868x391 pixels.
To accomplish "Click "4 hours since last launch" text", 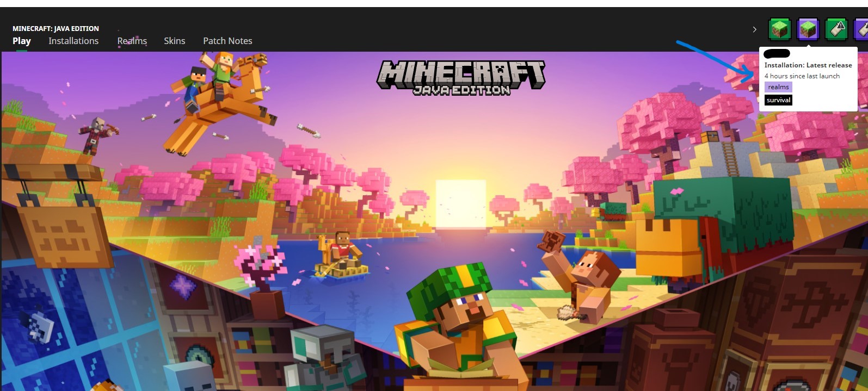I will [x=802, y=76].
